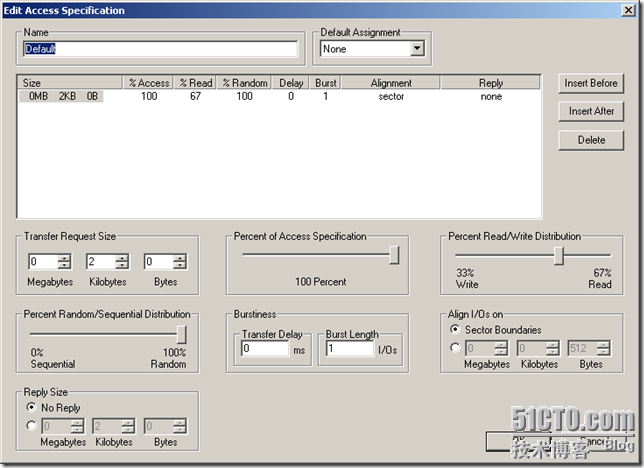
Task: Click the '67' value in % Read column
Action: click(196, 96)
